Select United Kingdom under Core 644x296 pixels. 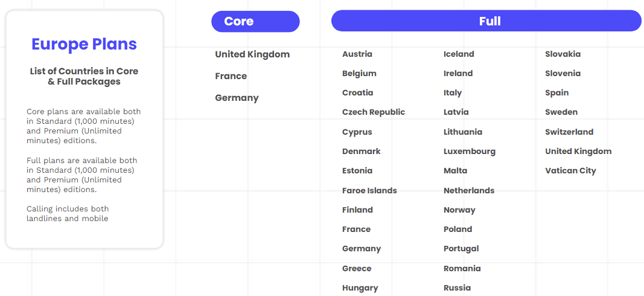pos(252,54)
